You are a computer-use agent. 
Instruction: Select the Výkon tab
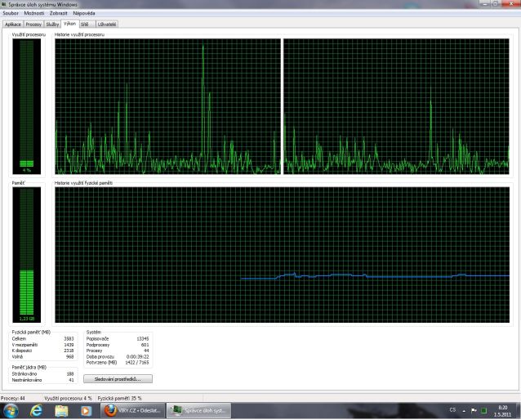coord(69,24)
